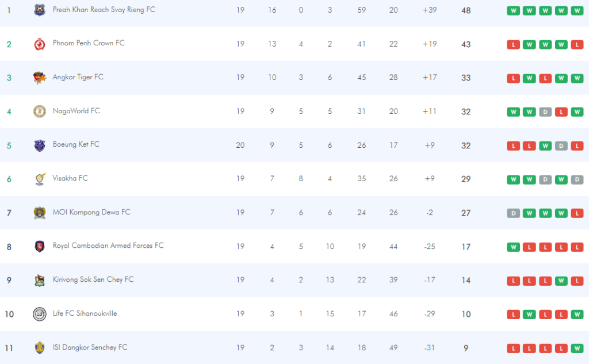Image resolution: width=589 pixels, height=364 pixels.
Task: Click Boeung Ket FC's only win form badge
Action: pos(545,146)
